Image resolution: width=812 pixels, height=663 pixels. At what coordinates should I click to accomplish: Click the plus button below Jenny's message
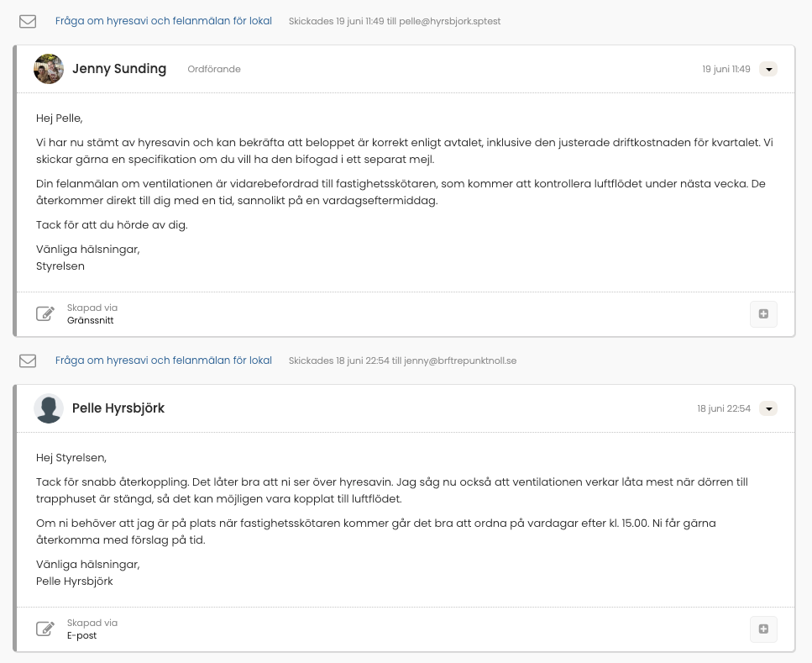(763, 313)
